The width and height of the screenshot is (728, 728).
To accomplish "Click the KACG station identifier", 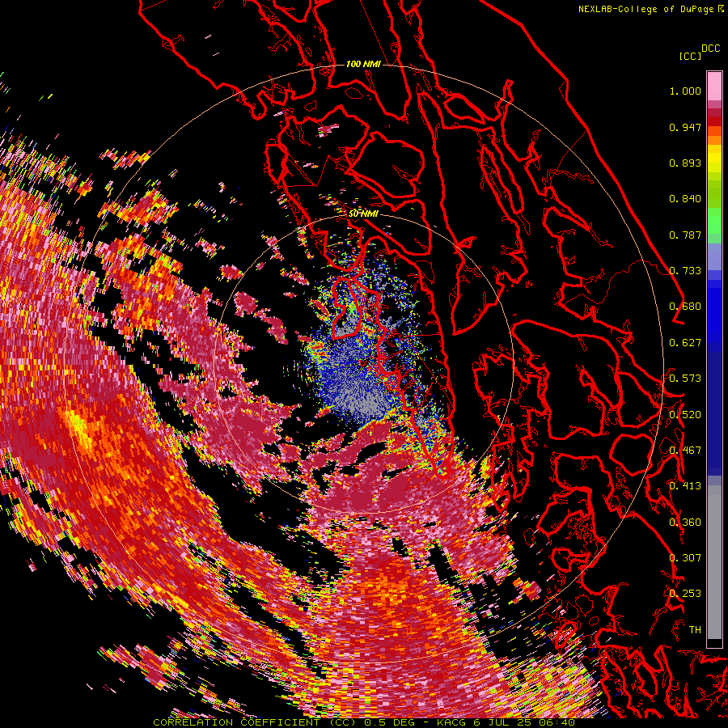I will (452, 722).
